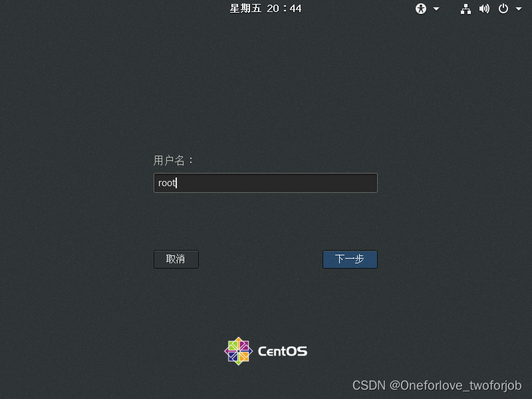Focus the username field containing root
Screen dimensions: 532x399
(x=265, y=183)
